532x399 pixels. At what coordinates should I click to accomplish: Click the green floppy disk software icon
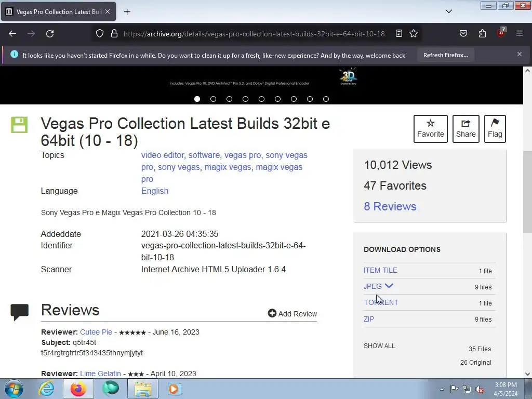[19, 125]
